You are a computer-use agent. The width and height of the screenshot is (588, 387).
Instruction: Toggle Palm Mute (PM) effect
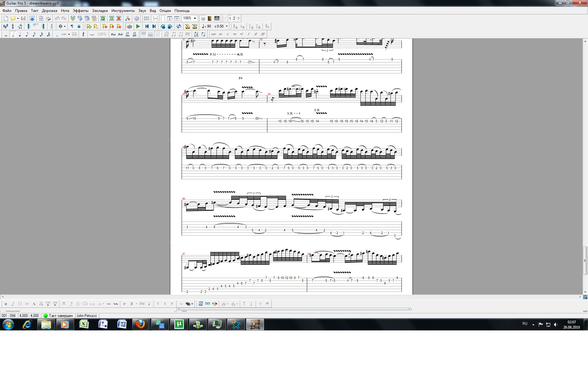142,304
